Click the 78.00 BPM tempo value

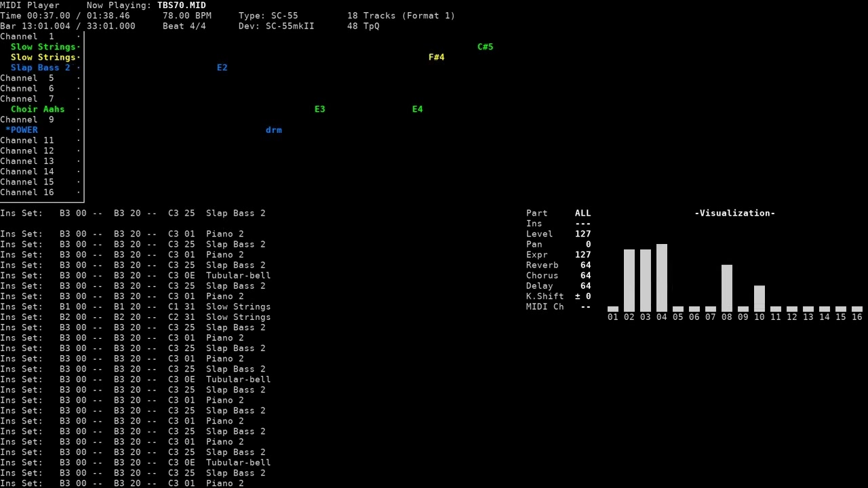point(187,16)
